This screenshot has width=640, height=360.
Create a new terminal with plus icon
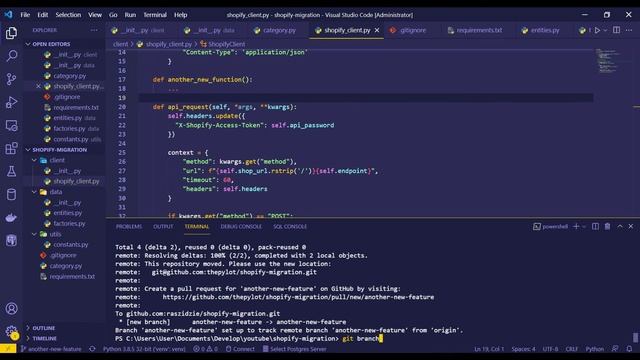pyautogui.click(x=576, y=226)
